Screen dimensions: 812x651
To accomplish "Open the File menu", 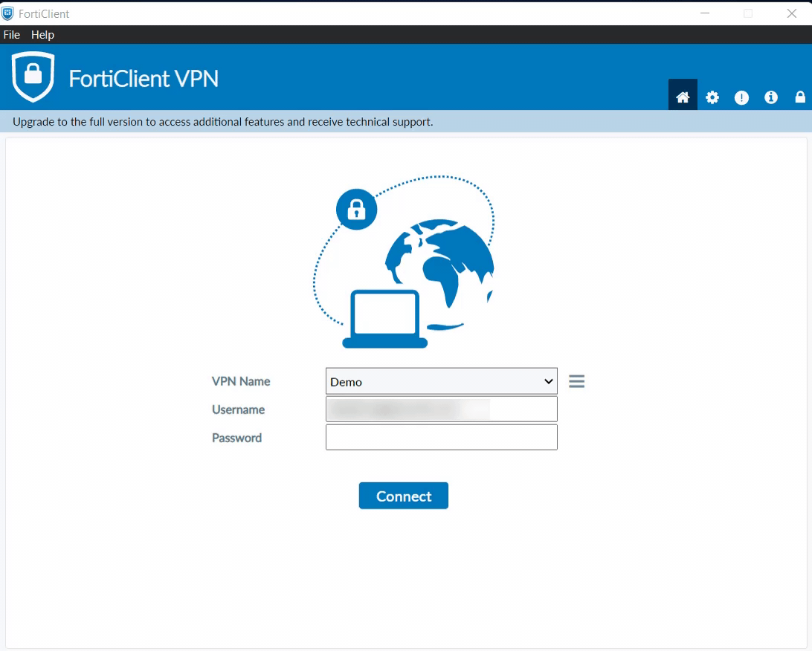I will [11, 34].
